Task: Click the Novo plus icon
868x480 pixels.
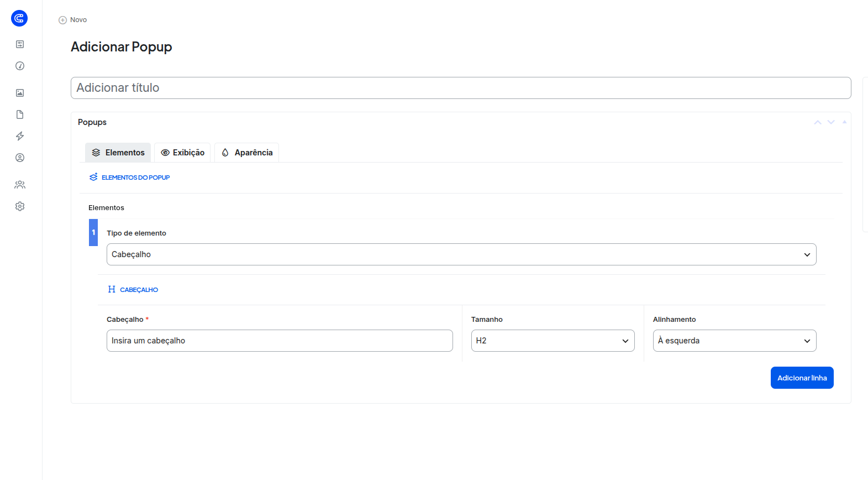Action: pyautogui.click(x=62, y=20)
